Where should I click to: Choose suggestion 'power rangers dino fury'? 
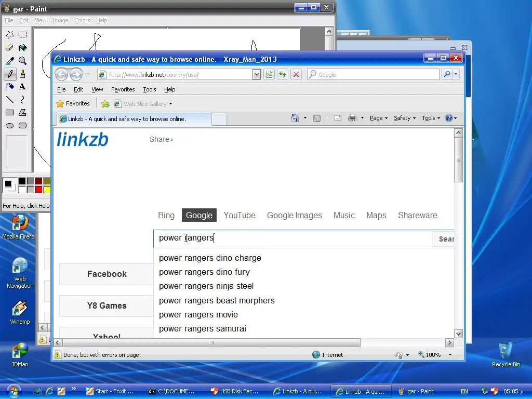204,272
